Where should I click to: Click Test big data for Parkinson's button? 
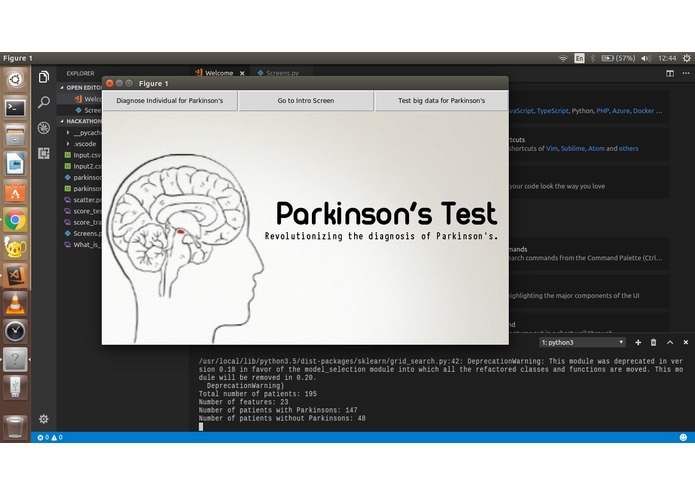pos(441,101)
